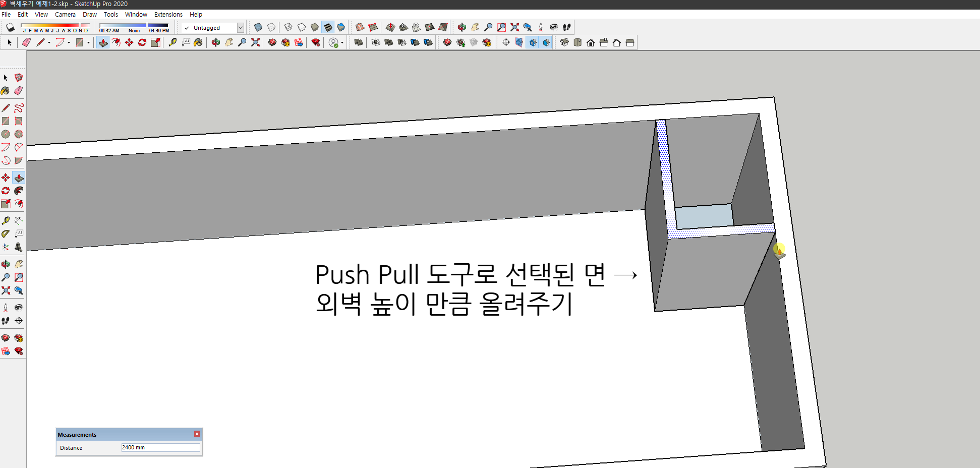Select the Rotate tool

[x=143, y=42]
